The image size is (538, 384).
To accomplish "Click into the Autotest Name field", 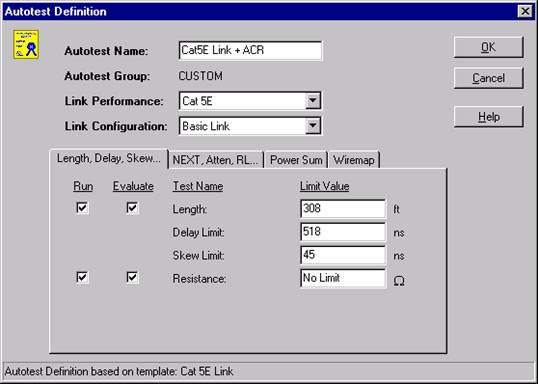I will (x=250, y=51).
